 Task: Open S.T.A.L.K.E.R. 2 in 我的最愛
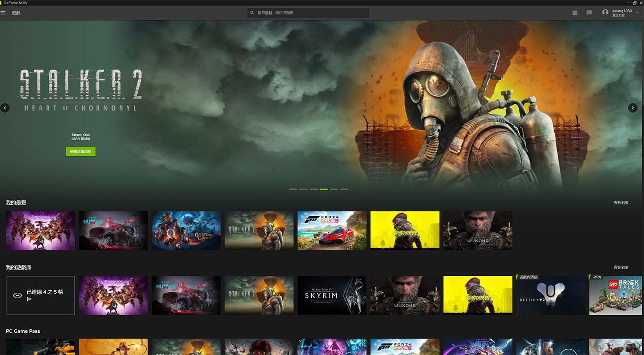259,231
